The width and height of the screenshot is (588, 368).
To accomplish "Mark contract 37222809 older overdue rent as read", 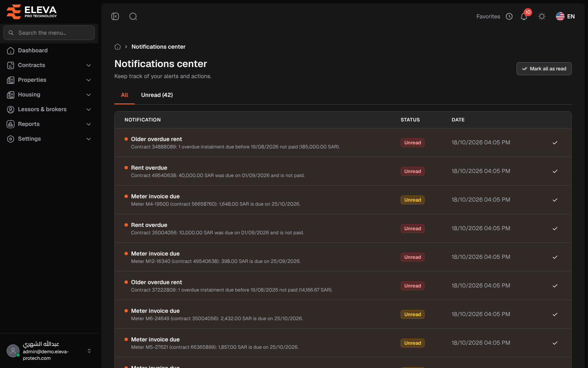I will [555, 286].
